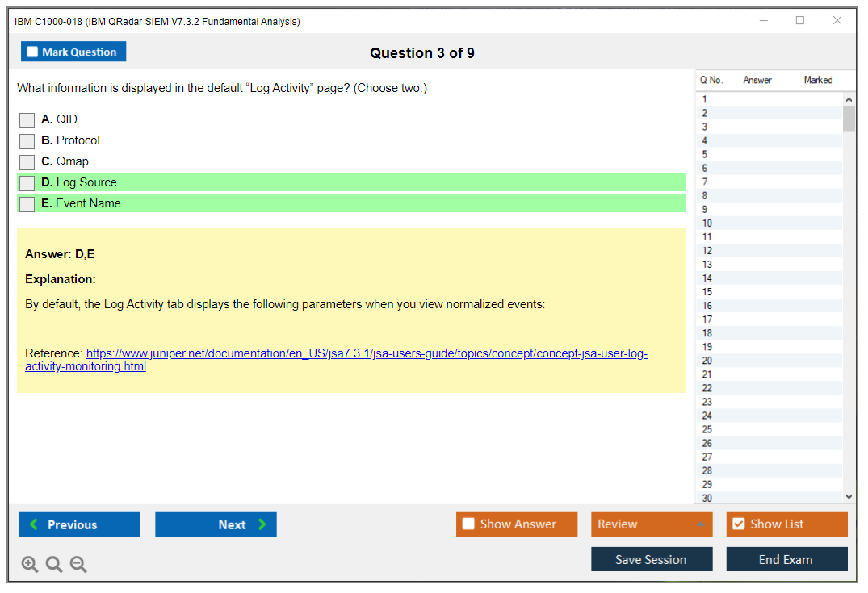The height and width of the screenshot is (593, 868).
Task: Select question 14 in the list
Action: (x=707, y=278)
